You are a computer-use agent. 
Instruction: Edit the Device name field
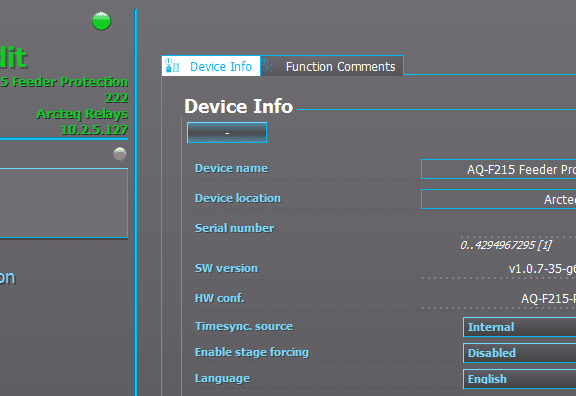[x=498, y=169]
